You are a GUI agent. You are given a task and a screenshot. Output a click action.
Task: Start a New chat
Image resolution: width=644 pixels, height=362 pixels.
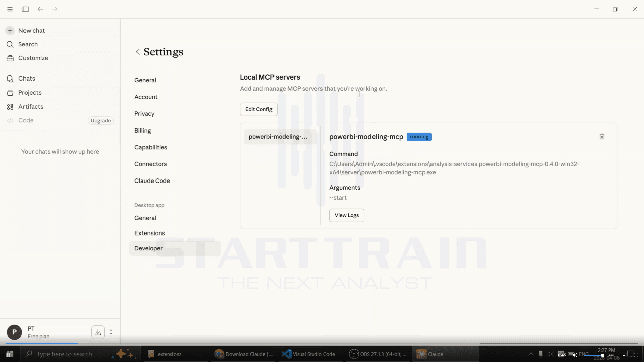[32, 31]
